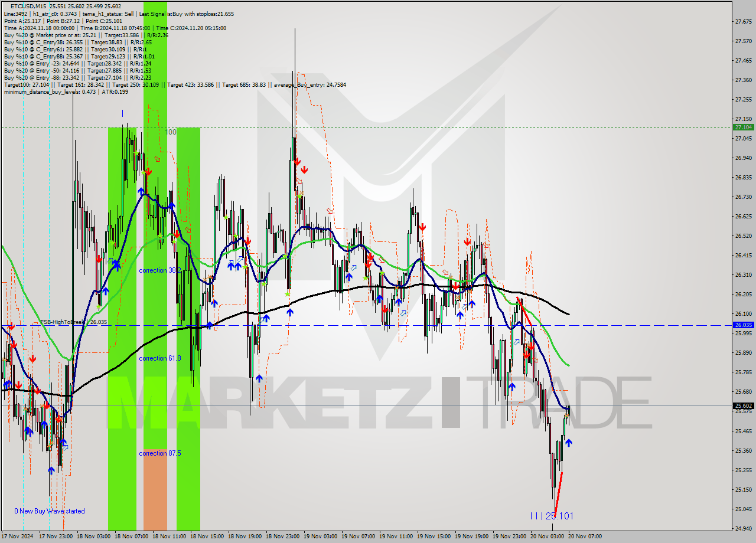Select the 'Line:3492' info line
The image size is (756, 543).
(119, 14)
